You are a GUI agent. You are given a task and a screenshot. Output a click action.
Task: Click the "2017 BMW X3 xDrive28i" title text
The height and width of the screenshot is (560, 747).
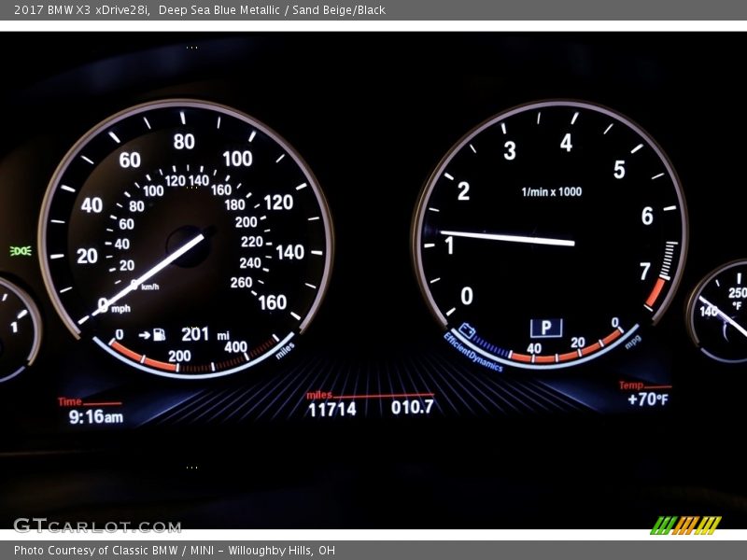pyautogui.click(x=79, y=10)
